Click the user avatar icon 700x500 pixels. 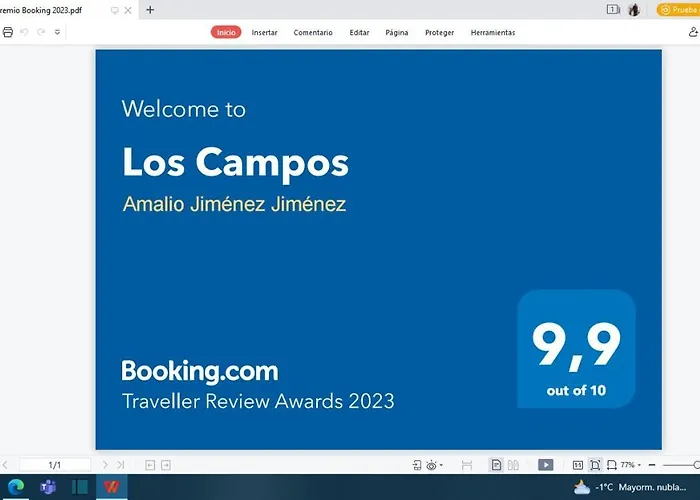pyautogui.click(x=634, y=10)
